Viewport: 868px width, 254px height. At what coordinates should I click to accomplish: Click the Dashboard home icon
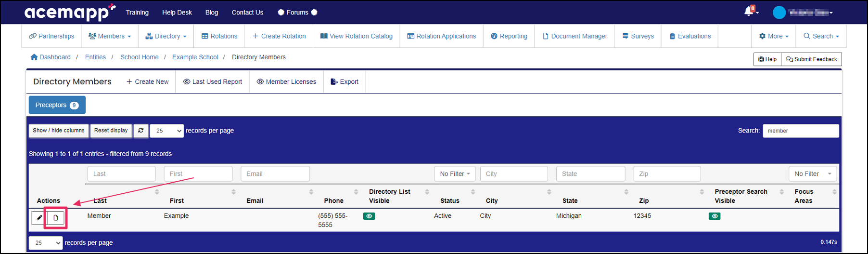(34, 57)
